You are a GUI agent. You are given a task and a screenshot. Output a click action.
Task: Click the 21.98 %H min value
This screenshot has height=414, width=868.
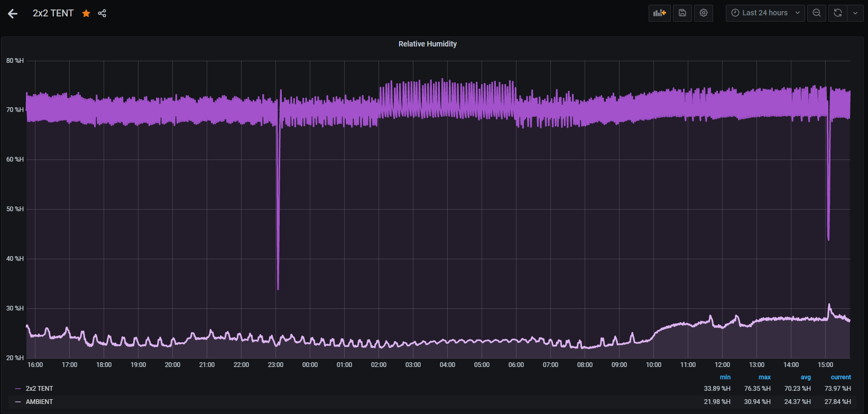pyautogui.click(x=717, y=402)
